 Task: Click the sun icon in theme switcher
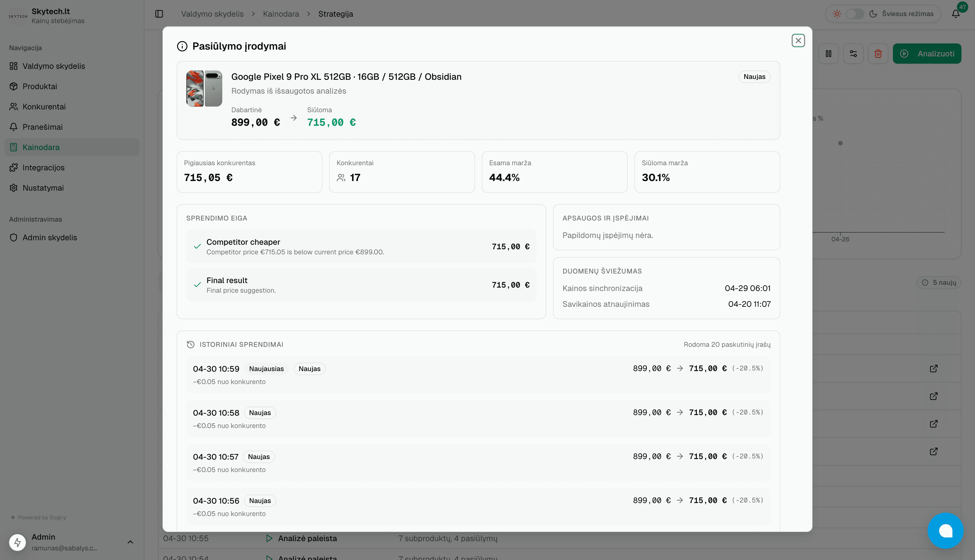[837, 14]
